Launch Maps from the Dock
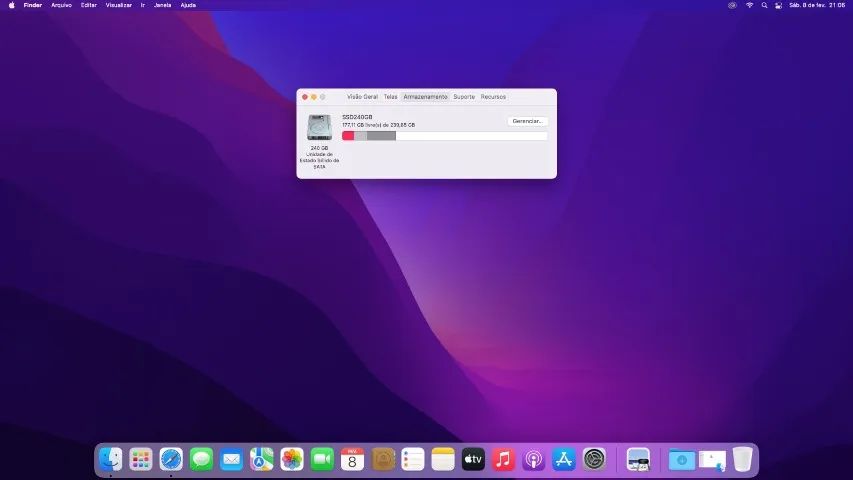853x480 pixels. pyautogui.click(x=262, y=459)
